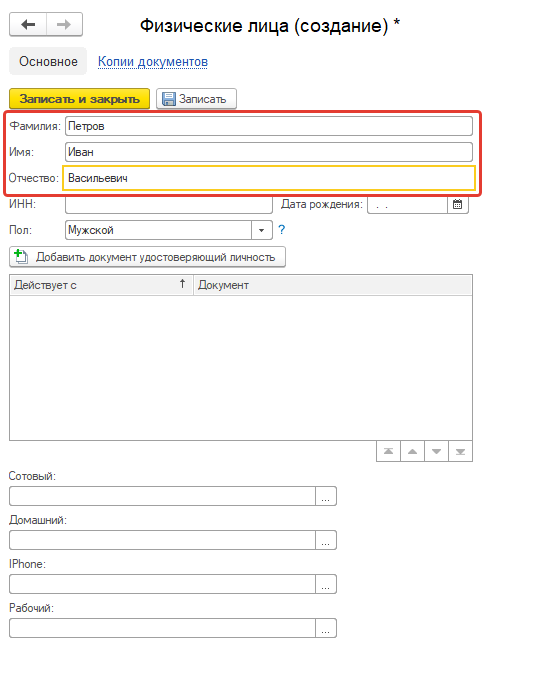The width and height of the screenshot is (557, 680).
Task: Open the Копии документов link
Action: 153,62
